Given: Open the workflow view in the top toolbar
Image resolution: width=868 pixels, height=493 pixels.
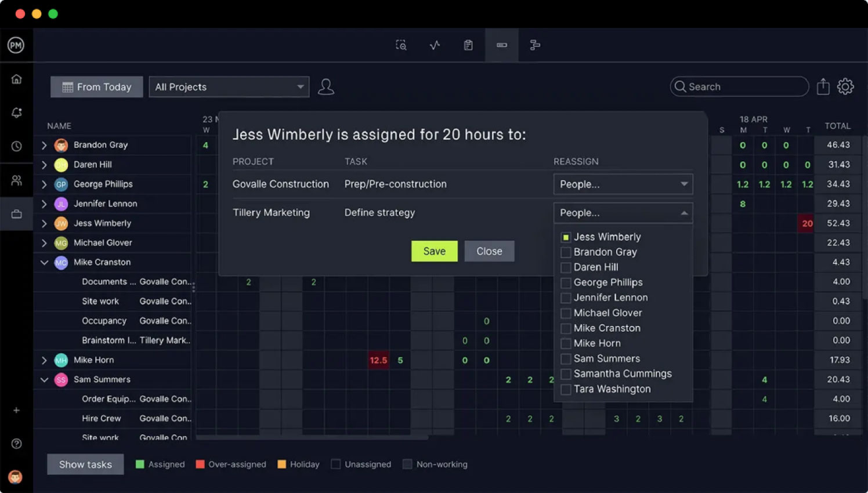Looking at the screenshot, I should pyautogui.click(x=534, y=45).
